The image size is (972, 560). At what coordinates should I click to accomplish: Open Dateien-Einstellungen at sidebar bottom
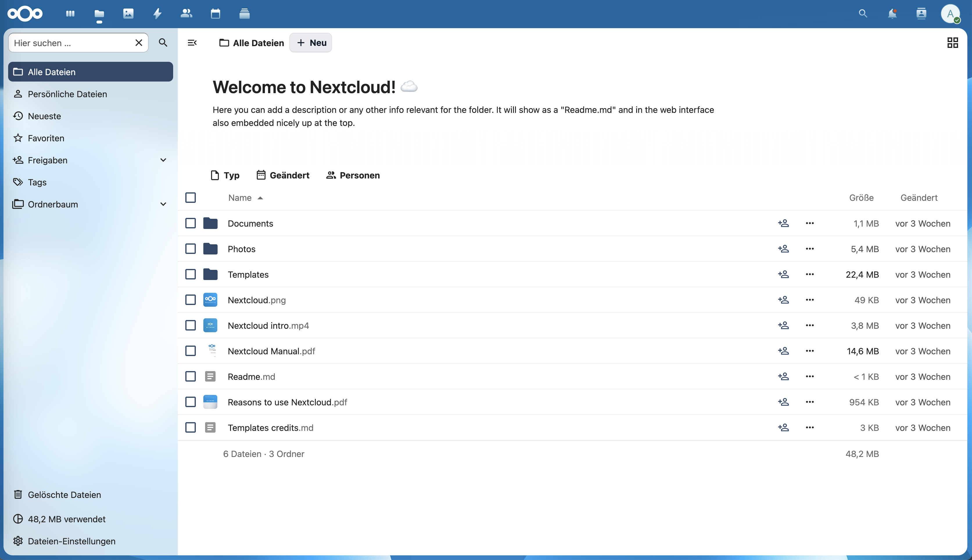71,541
